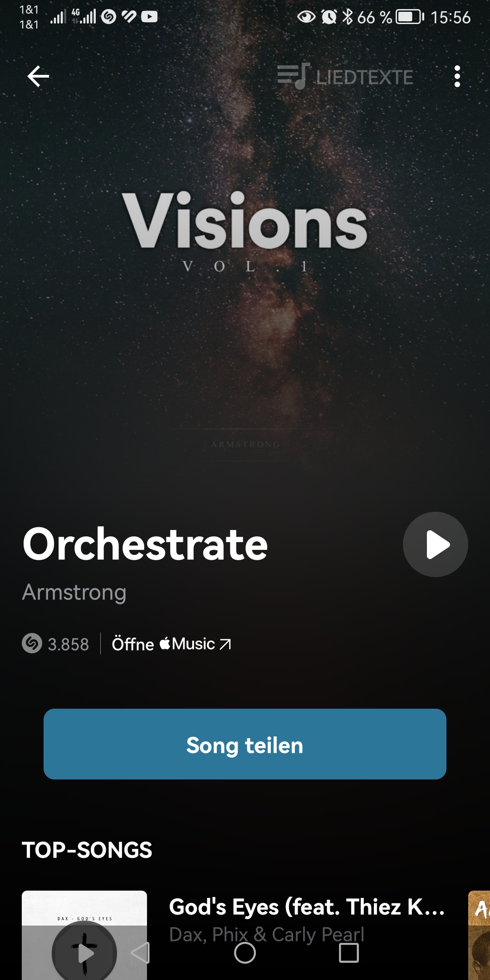This screenshot has width=490, height=980.
Task: Open the three-dot overflow menu
Action: (x=457, y=76)
